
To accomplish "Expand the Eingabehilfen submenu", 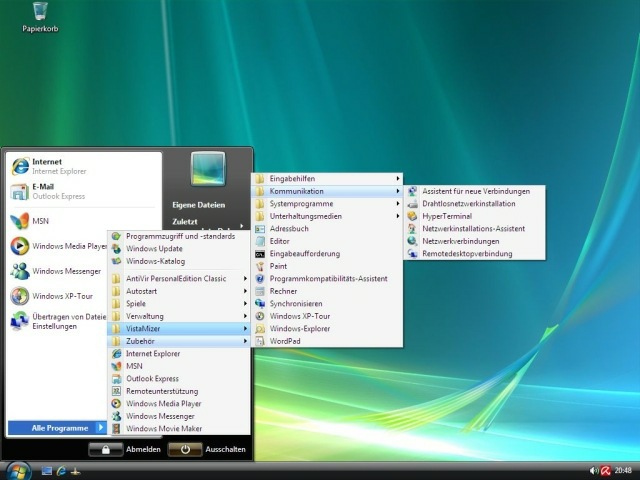I will click(327, 178).
